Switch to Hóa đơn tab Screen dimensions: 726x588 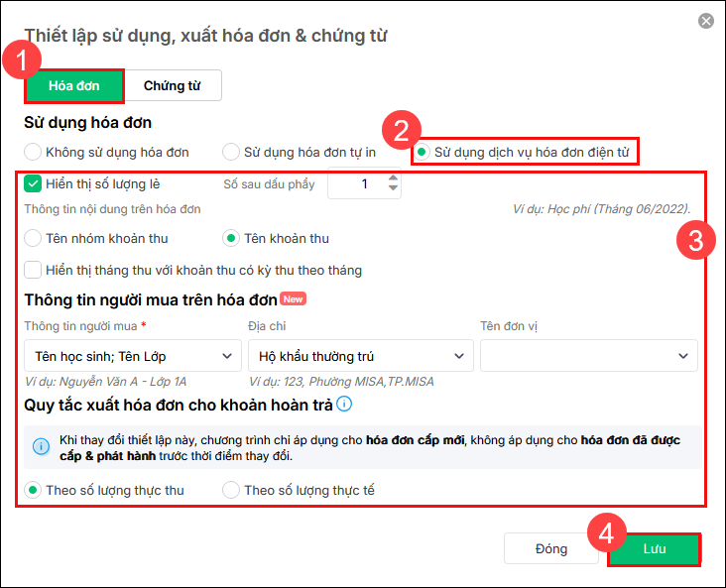click(74, 86)
